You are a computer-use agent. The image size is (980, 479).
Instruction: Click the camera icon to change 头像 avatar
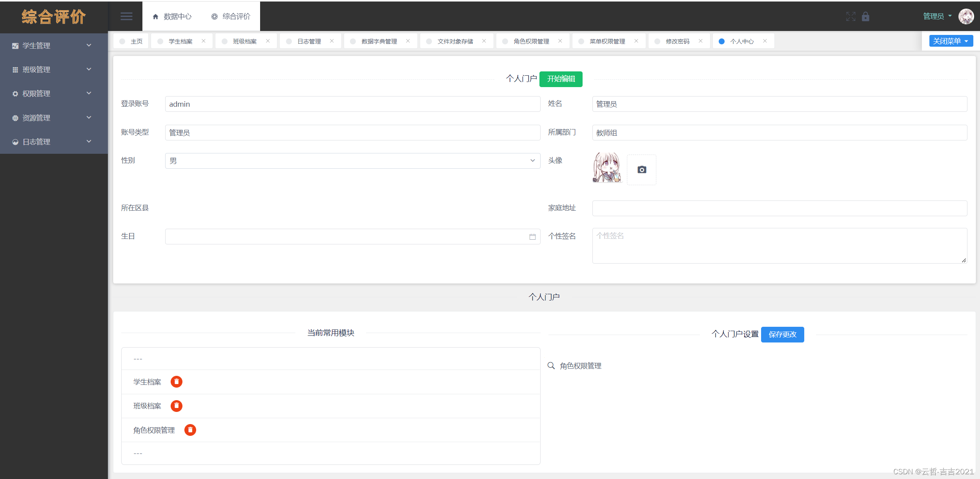click(x=641, y=169)
